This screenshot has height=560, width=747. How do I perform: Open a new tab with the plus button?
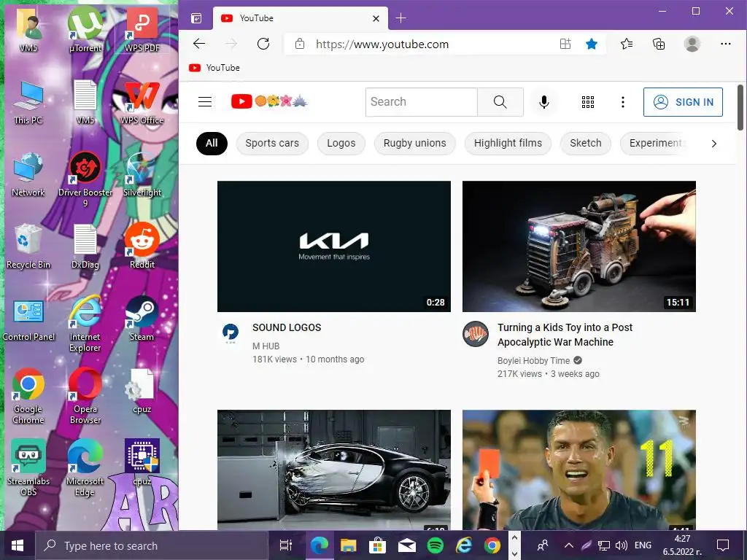(400, 18)
